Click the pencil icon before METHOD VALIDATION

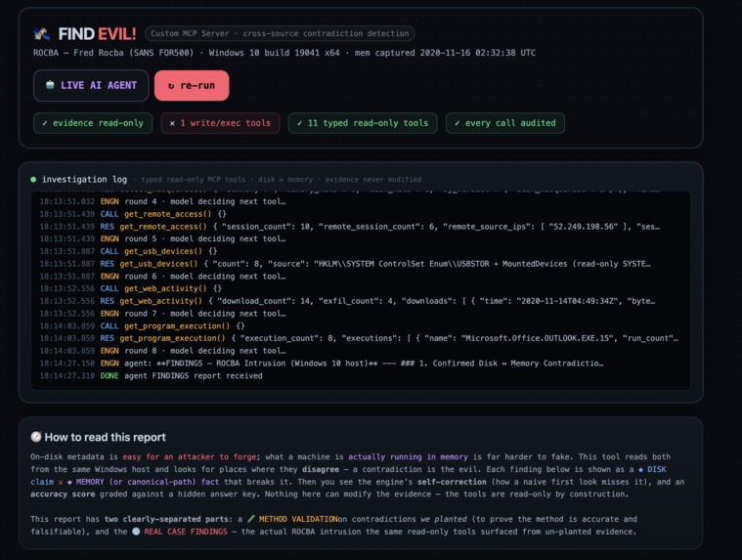coord(251,519)
